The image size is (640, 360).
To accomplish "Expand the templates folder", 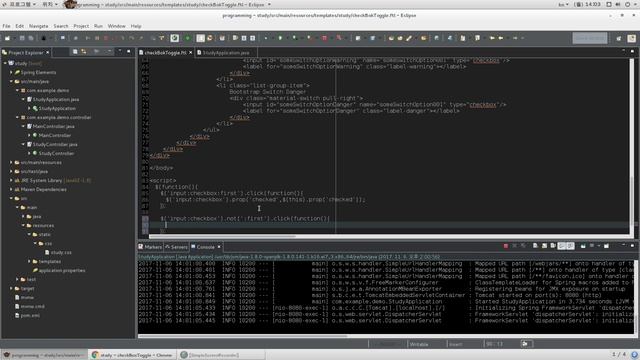I will [29, 261].
